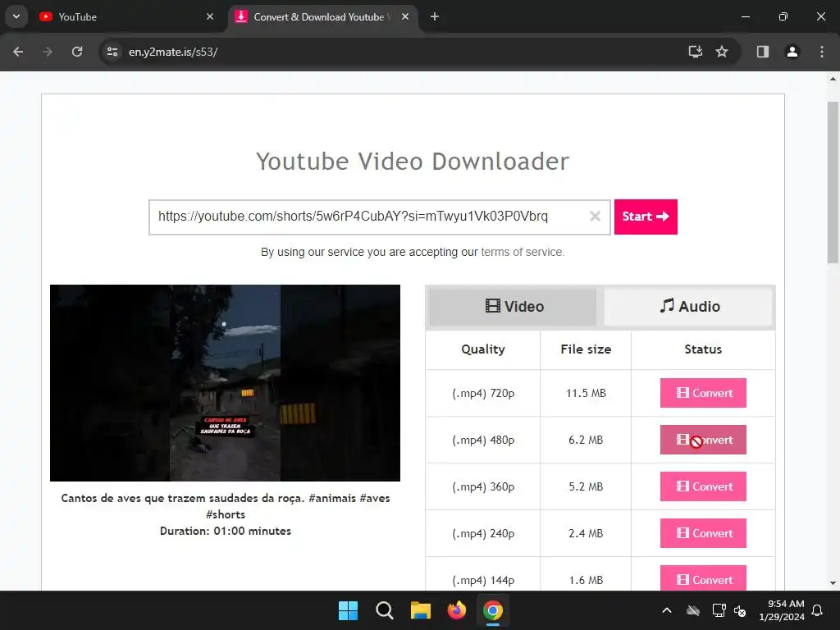Open the clock and date 9:54 AM

(782, 610)
